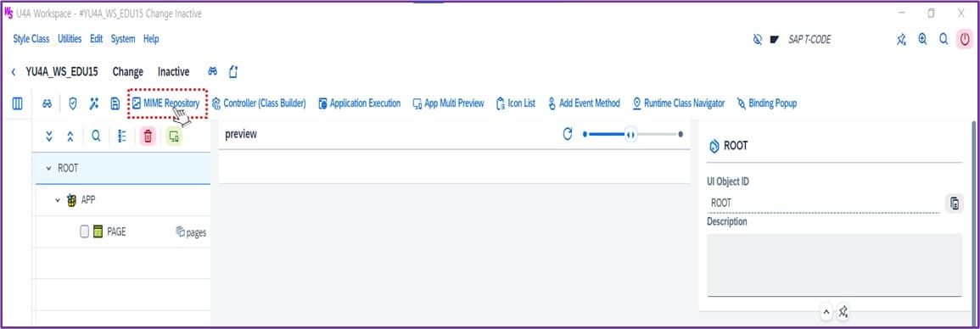Collapse the APP tree node
The height and width of the screenshot is (329, 980).
(58, 200)
